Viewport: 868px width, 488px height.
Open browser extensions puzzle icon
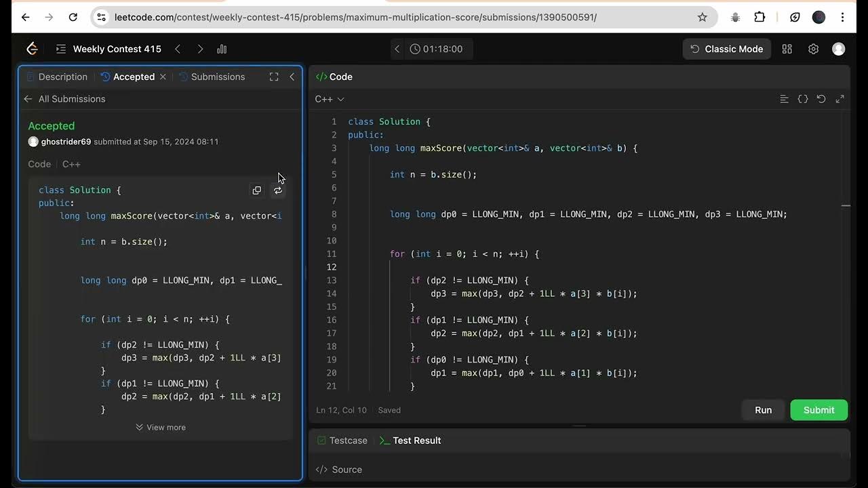click(759, 17)
